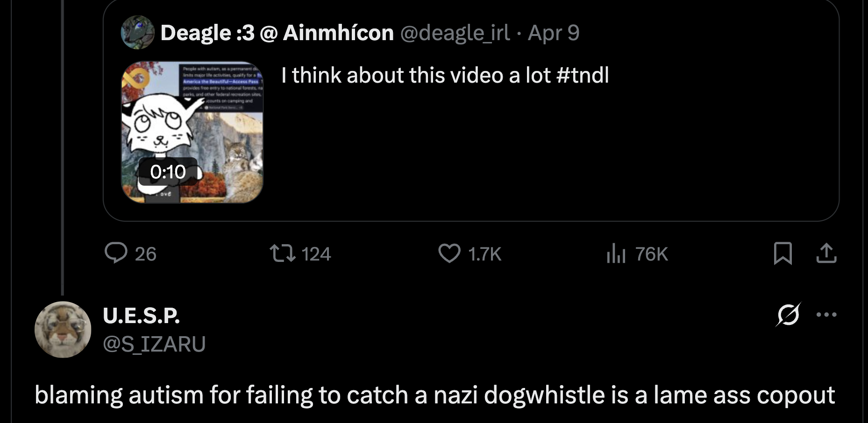
Task: Open quoted text "I think about this video"
Action: 445,75
